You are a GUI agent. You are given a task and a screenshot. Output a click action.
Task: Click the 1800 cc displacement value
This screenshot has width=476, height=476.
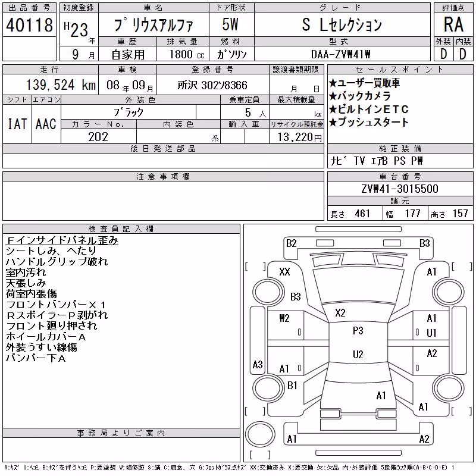point(186,54)
